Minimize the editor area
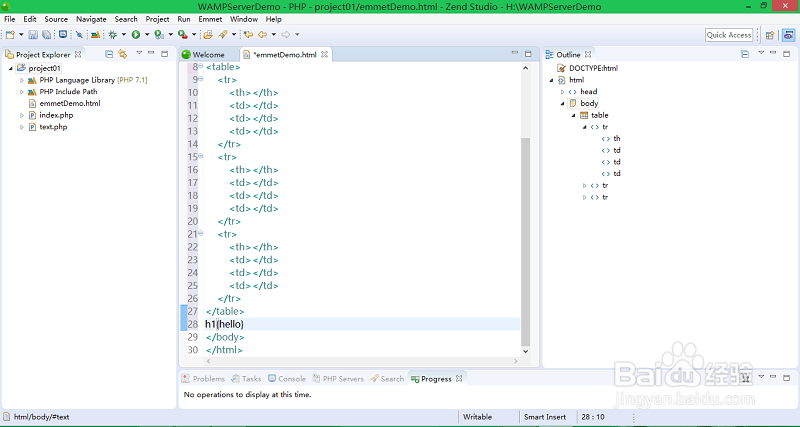The image size is (800, 427). tap(514, 53)
